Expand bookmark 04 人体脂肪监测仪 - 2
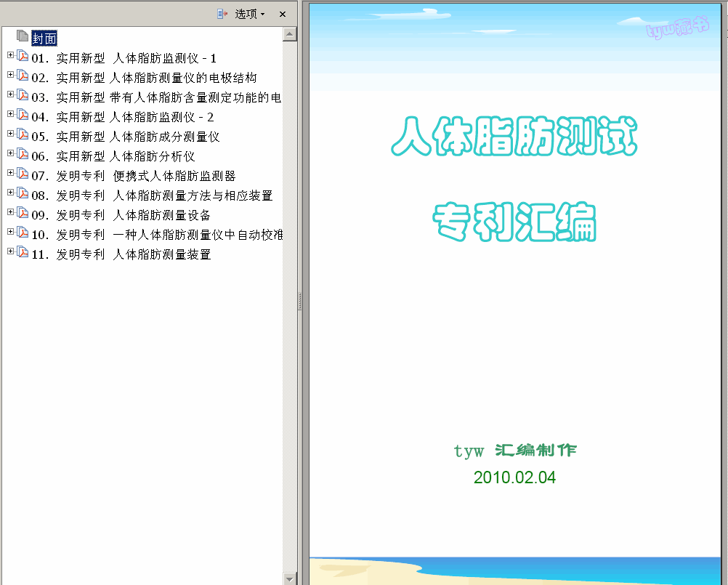The width and height of the screenshot is (728, 585). click(x=10, y=114)
